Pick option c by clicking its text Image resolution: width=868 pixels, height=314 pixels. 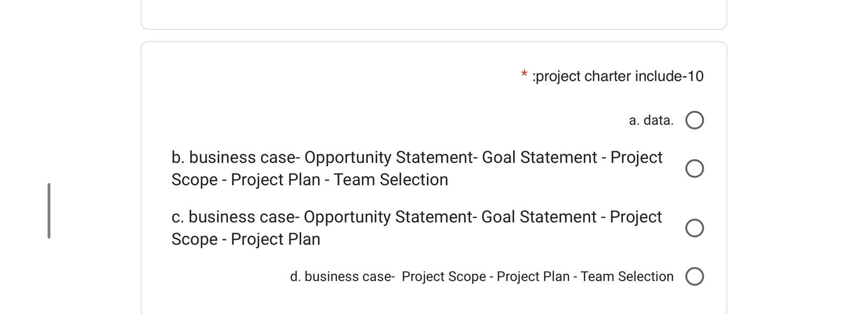click(x=416, y=227)
